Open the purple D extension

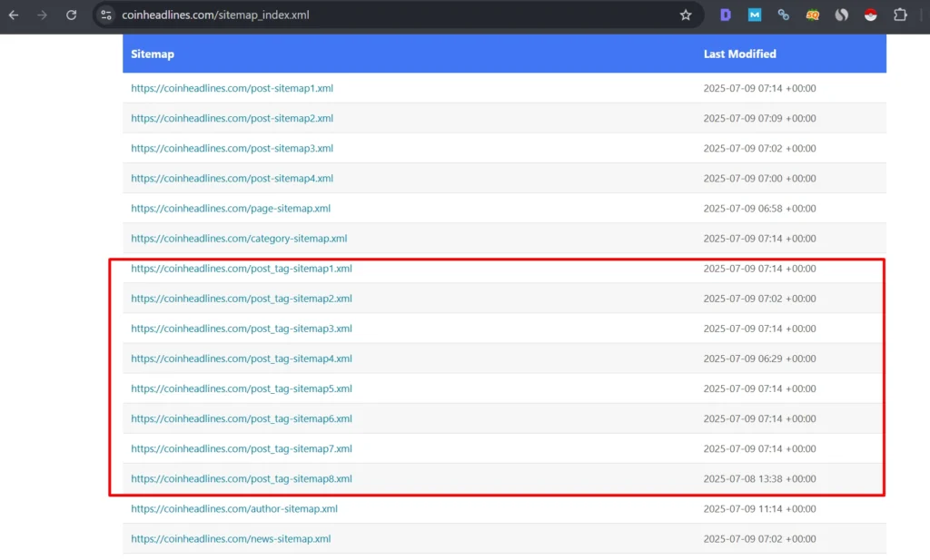click(x=726, y=15)
